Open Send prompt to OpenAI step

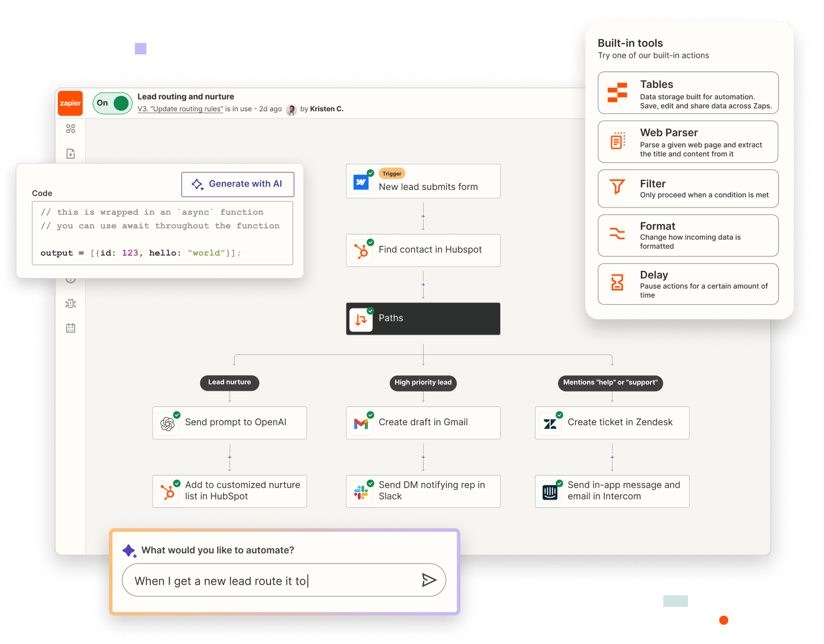(230, 422)
